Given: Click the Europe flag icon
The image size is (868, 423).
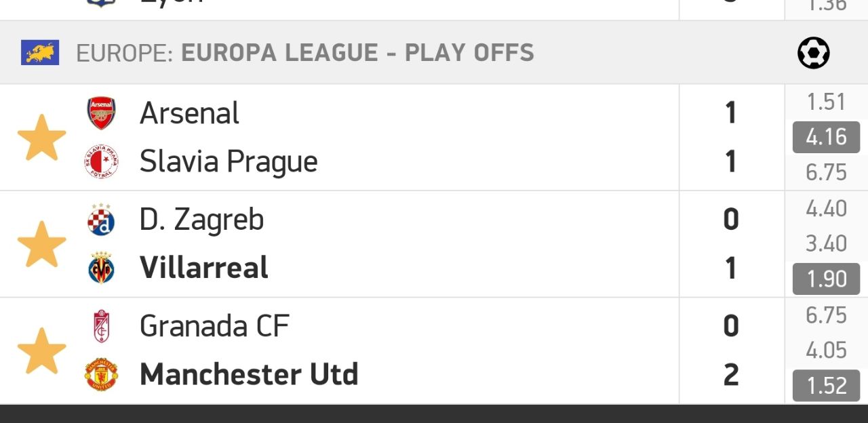Looking at the screenshot, I should (x=40, y=53).
